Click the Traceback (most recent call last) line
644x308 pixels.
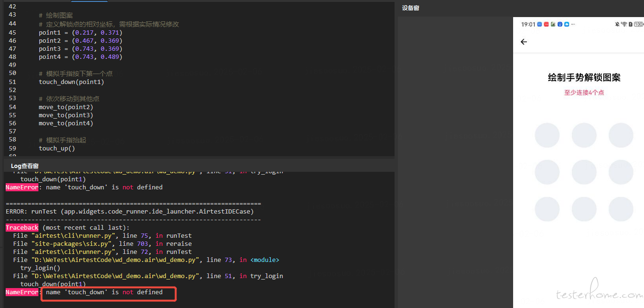67,227
